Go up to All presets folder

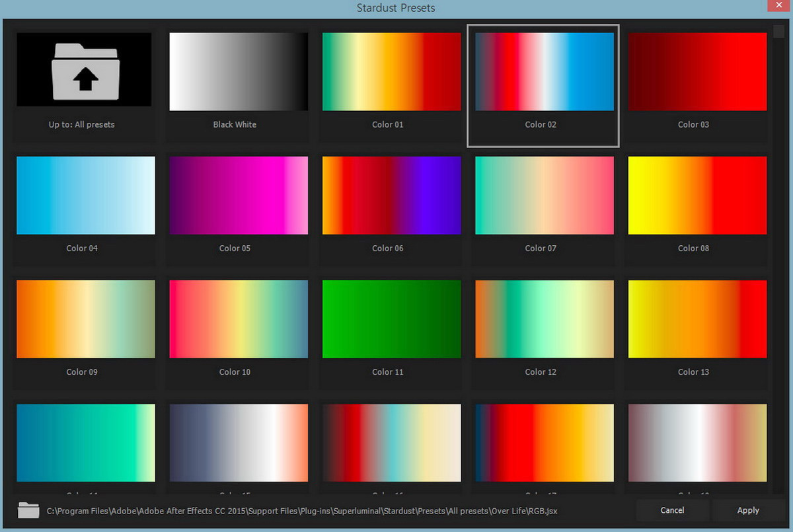pyautogui.click(x=84, y=69)
